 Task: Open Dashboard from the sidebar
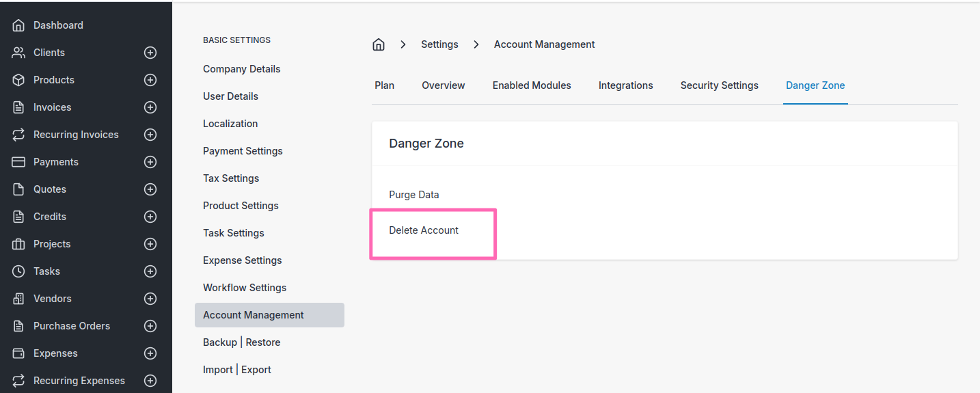pos(58,25)
